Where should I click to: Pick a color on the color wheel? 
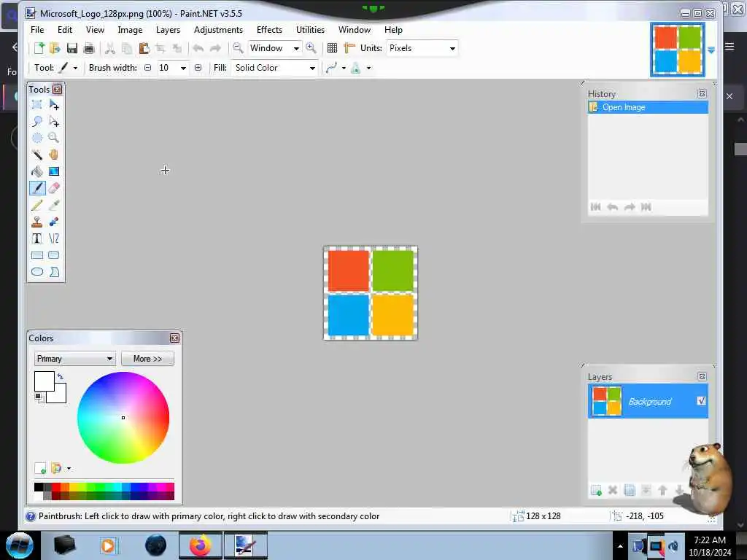[x=123, y=418]
